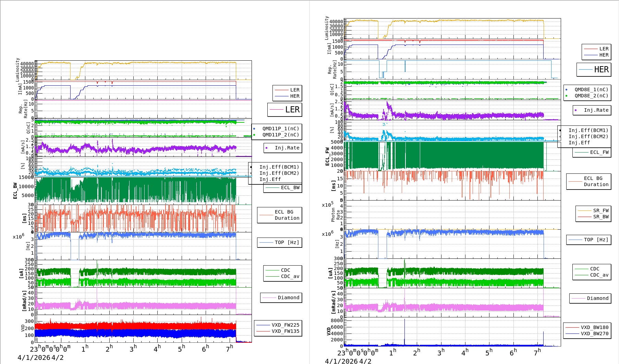The width and height of the screenshot is (619, 364).
Task: Click the blue dot beside QMD8E_1(nC)
Action: pos(566,89)
